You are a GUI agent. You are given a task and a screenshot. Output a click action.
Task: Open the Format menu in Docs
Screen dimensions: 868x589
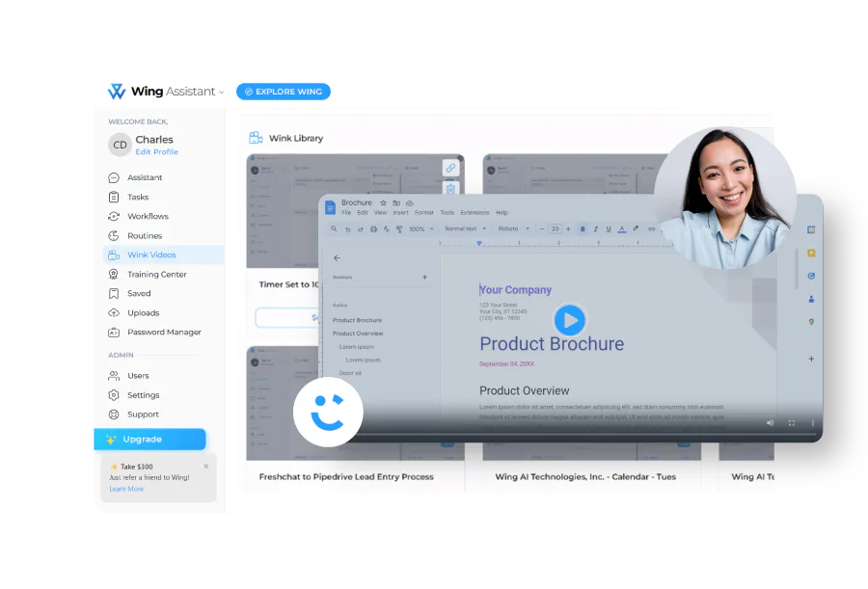[424, 213]
